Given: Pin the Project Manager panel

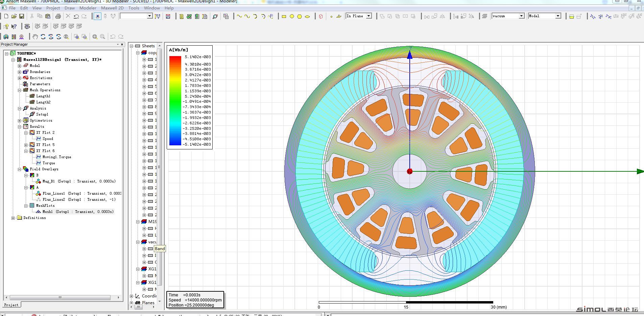Looking at the screenshot, I should point(118,44).
